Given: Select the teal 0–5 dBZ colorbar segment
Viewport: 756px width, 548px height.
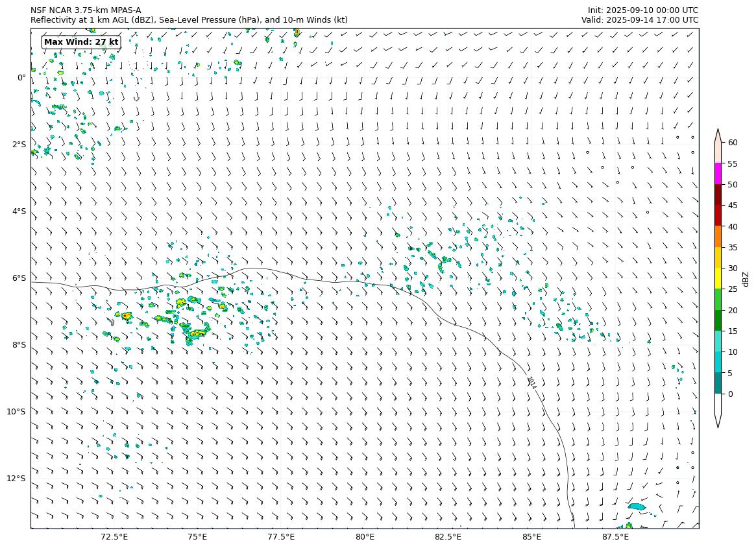Looking at the screenshot, I should pyautogui.click(x=718, y=383).
